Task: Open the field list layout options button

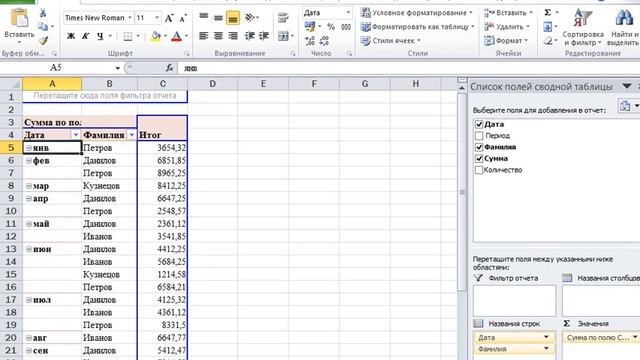Action: pos(629,106)
